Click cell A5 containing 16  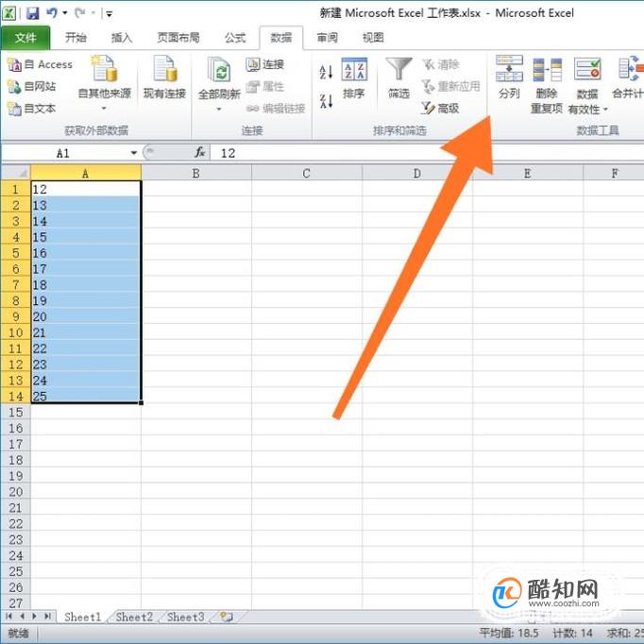[86, 253]
